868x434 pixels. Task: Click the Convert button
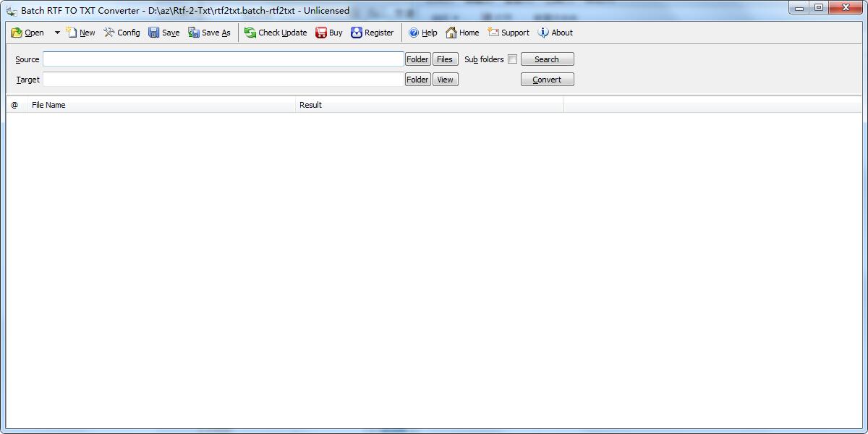pos(547,80)
